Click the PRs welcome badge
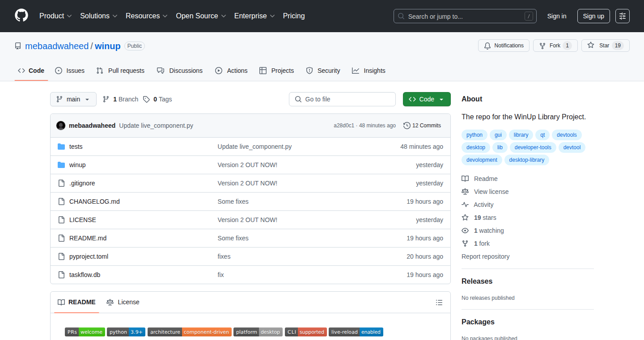 coord(85,332)
